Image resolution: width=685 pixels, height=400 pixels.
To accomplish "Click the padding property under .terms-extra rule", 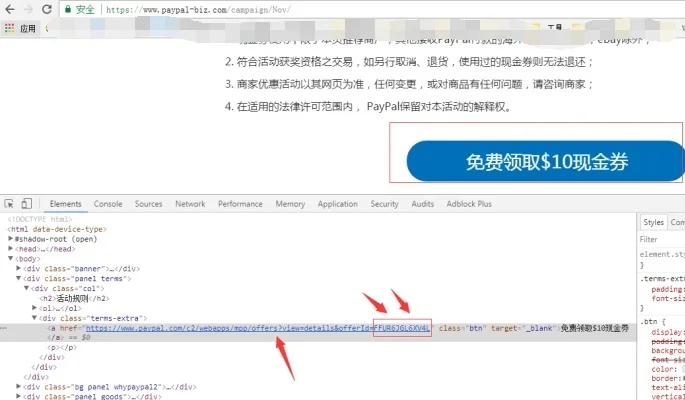I will (x=668, y=289).
